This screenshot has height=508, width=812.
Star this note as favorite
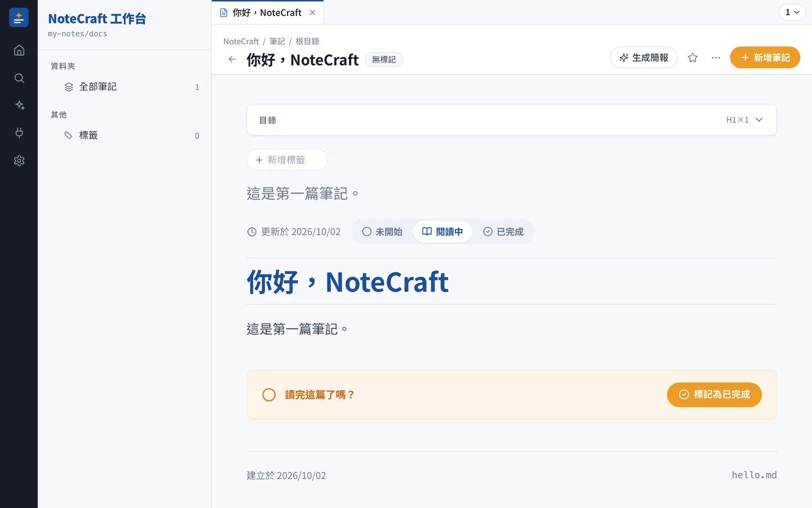pos(692,58)
